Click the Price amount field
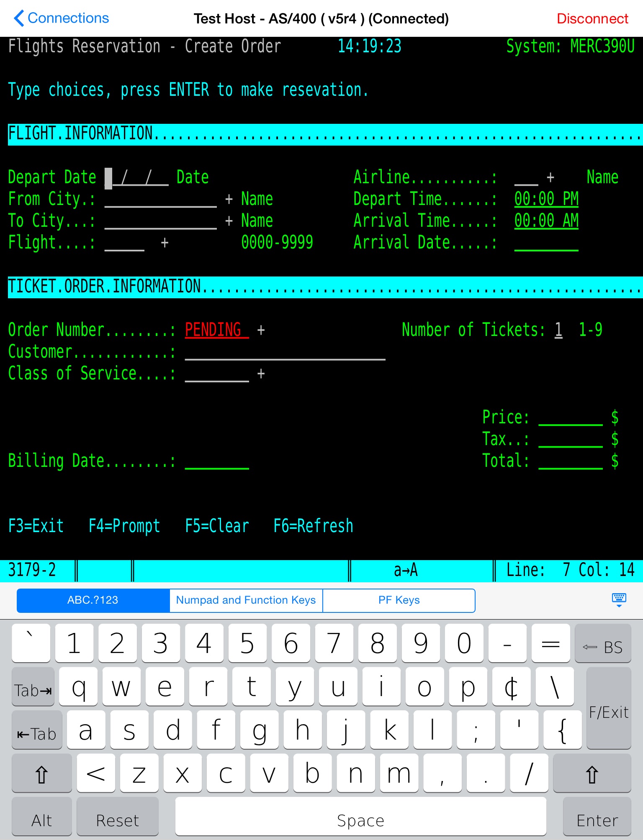This screenshot has width=643, height=840. click(x=571, y=417)
